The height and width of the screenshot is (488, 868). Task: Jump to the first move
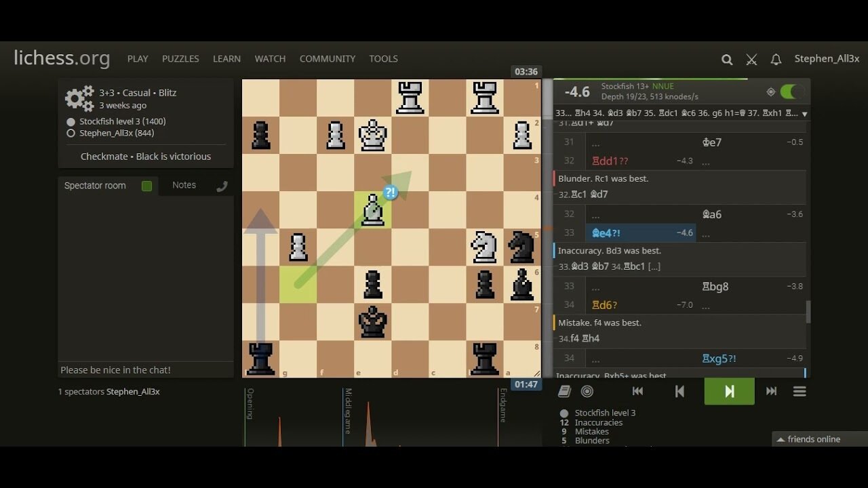[x=637, y=391]
